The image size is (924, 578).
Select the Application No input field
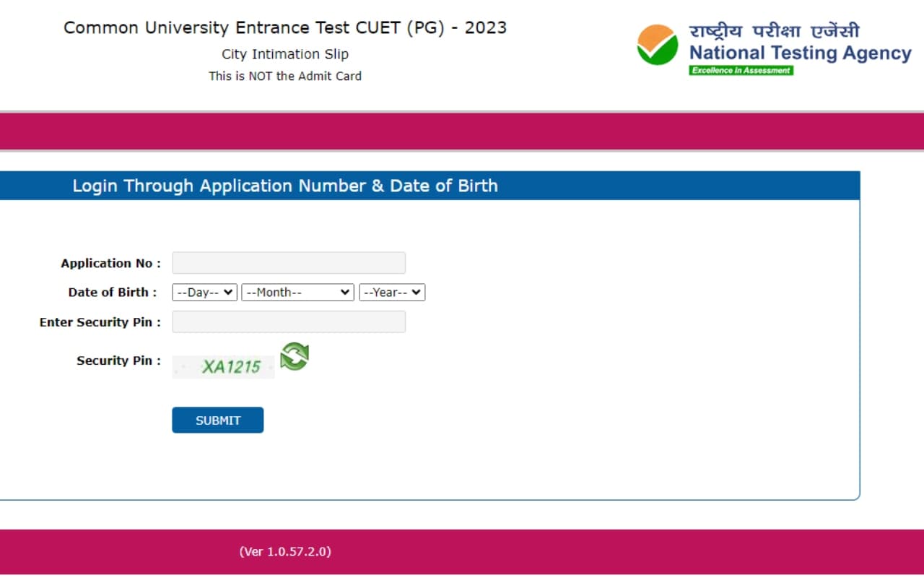tap(288, 262)
